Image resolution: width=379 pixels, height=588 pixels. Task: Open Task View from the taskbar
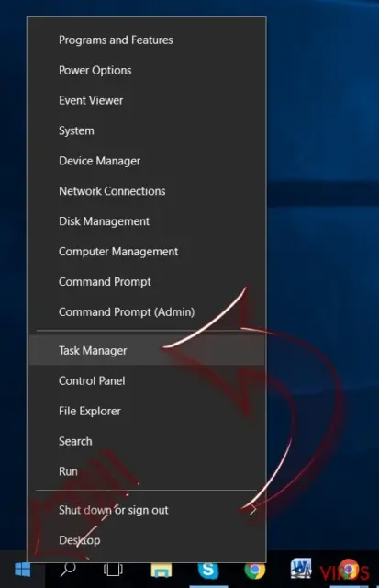113,570
